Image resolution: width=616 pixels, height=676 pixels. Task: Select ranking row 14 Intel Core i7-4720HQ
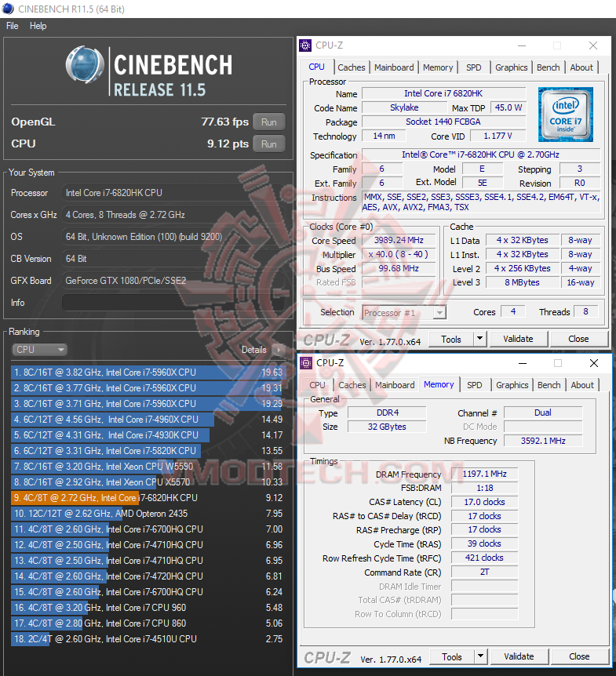(148, 576)
